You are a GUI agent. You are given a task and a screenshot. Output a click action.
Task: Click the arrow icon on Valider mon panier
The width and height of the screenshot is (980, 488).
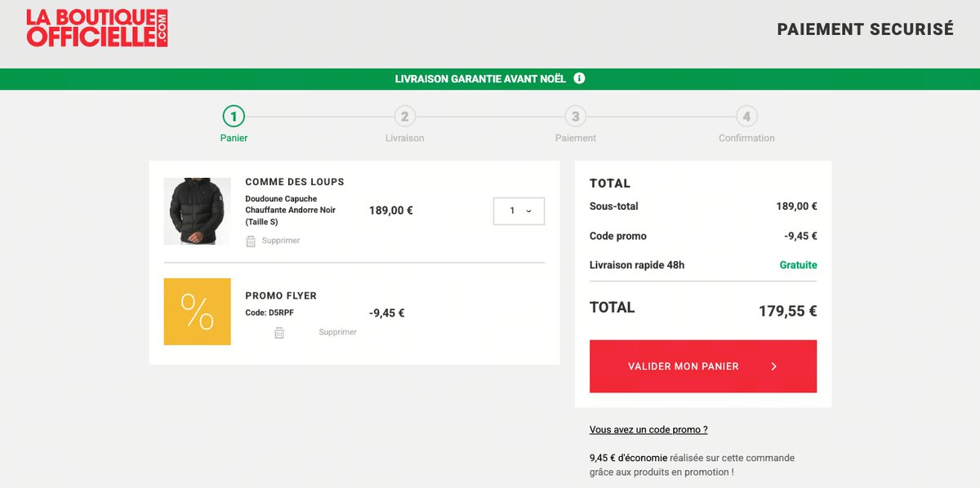coord(774,366)
